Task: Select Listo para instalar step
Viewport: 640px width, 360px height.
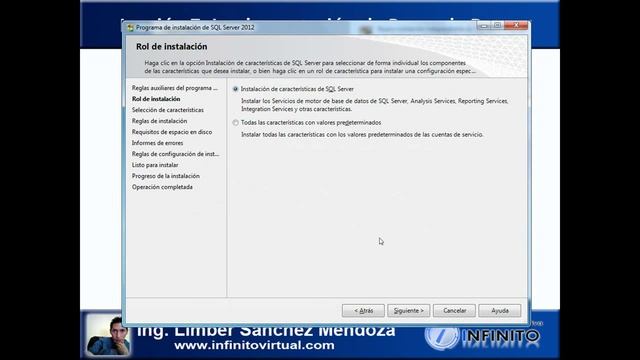Action: (155, 165)
